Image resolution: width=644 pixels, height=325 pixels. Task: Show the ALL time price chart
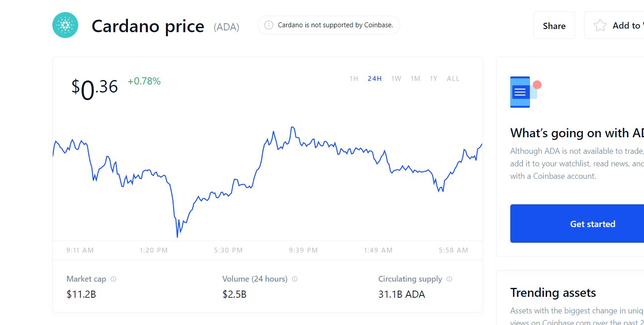click(453, 79)
